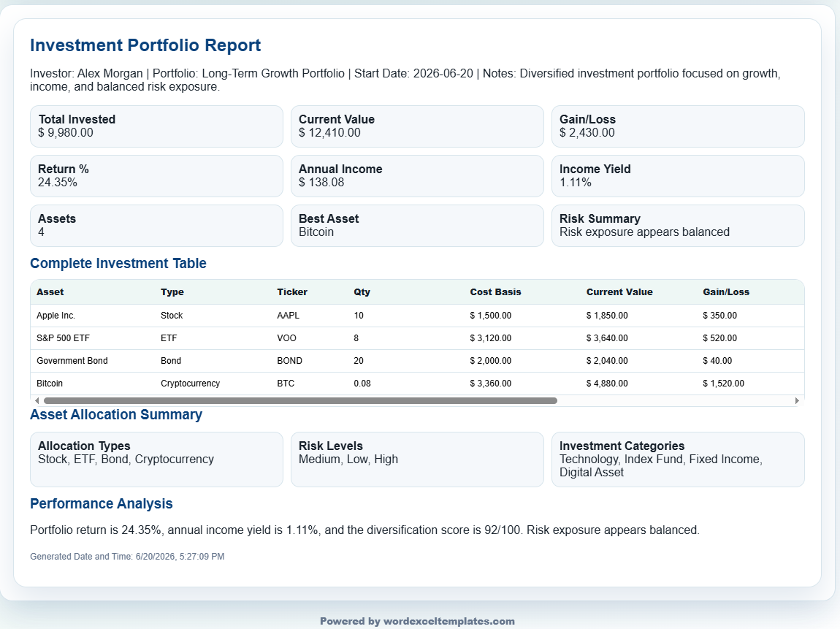Click the Best Asset value Bitcoin
Viewport: 840px width, 629px height.
point(316,232)
